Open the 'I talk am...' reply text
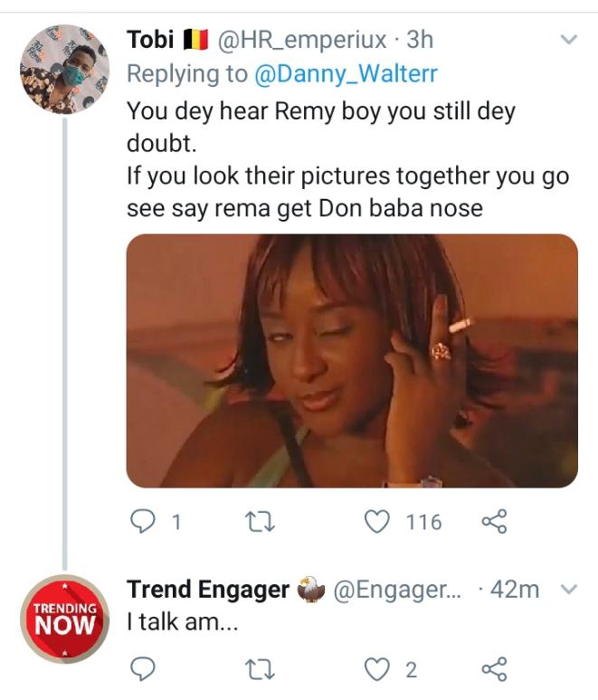The image size is (598, 700). pyautogui.click(x=183, y=624)
